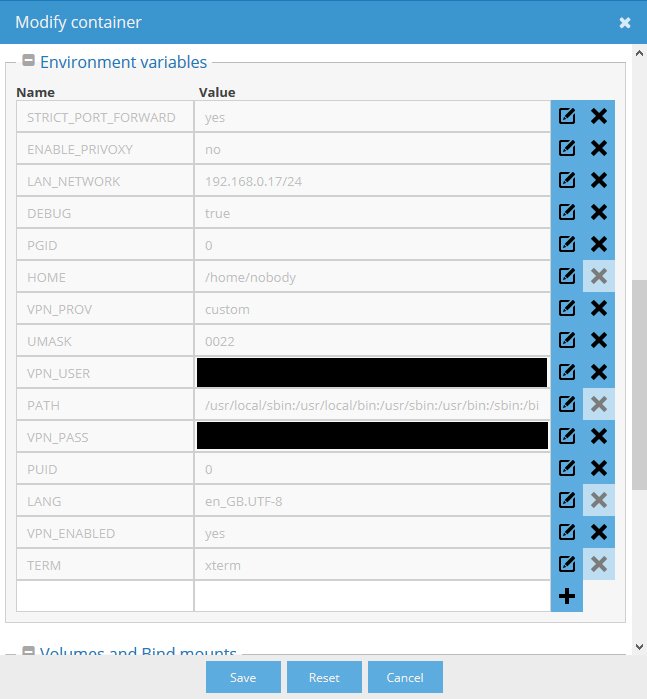The image size is (647, 699).
Task: Click the scrollbar down arrow
Action: (639, 646)
